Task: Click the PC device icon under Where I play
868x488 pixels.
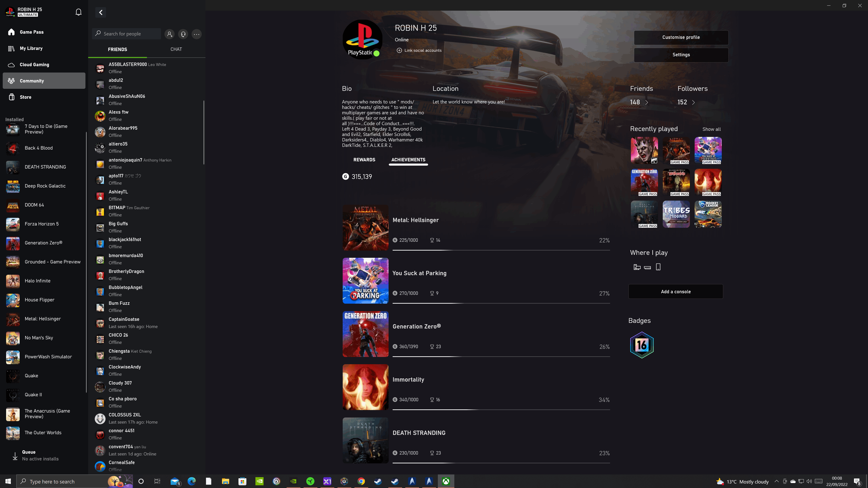Action: tap(637, 267)
